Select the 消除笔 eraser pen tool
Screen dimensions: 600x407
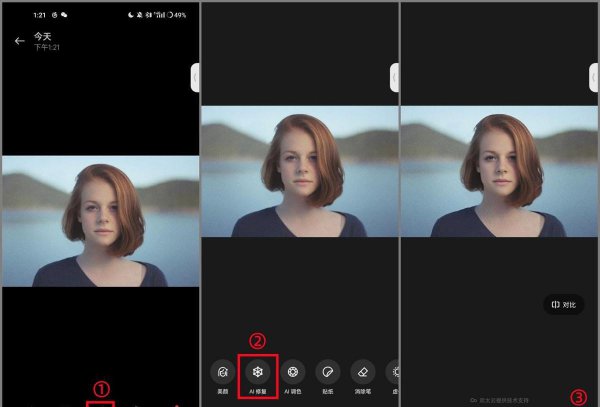362,372
